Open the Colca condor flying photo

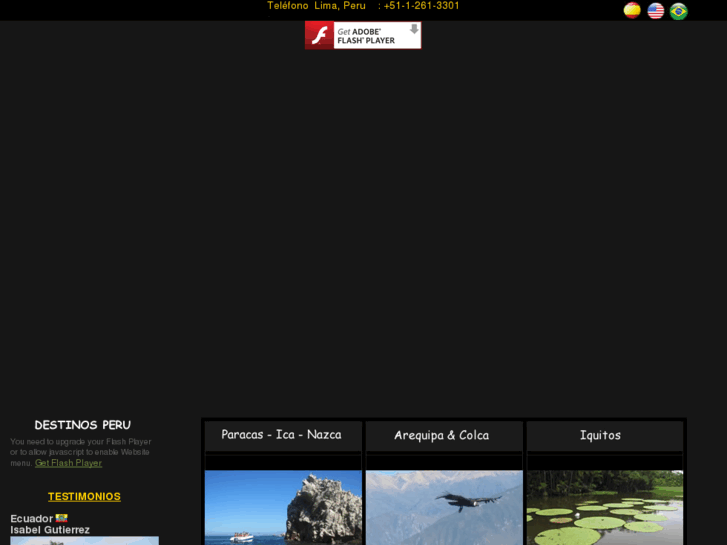[x=444, y=507]
